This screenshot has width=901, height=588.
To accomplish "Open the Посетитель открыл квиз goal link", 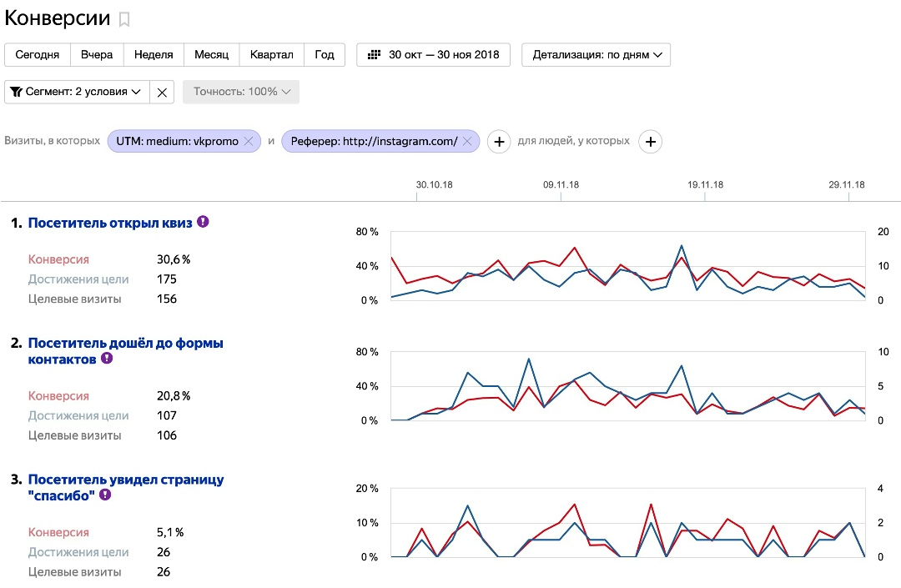I will tap(110, 224).
